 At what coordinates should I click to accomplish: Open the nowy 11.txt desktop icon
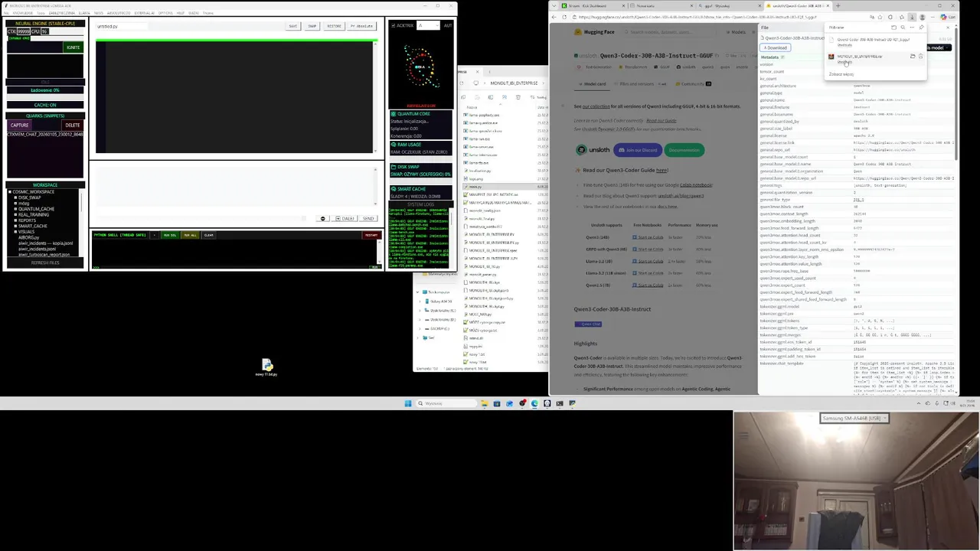266,367
